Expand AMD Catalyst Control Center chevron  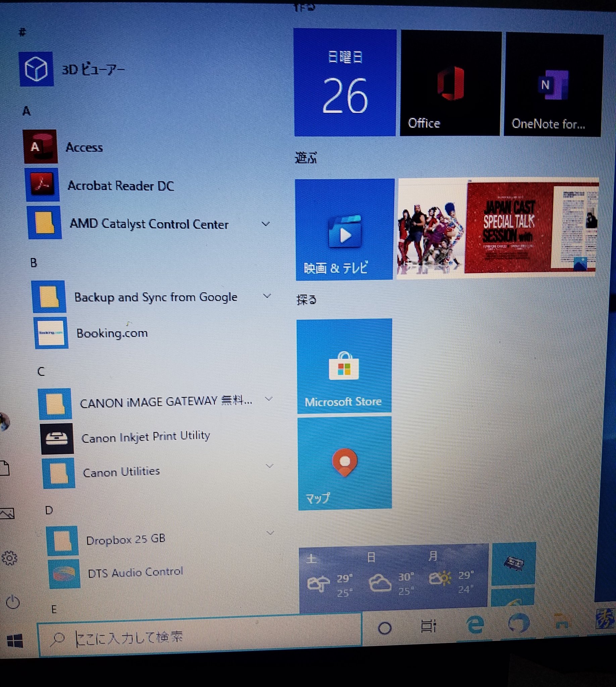coord(266,224)
